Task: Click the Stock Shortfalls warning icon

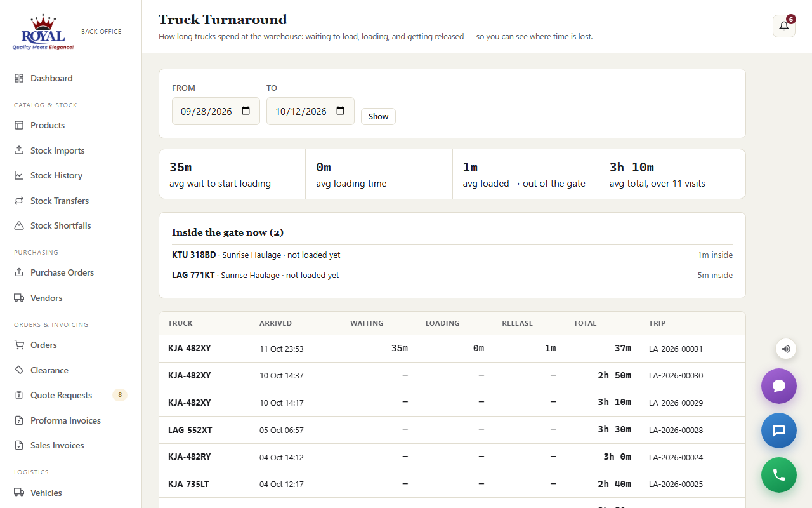Action: (x=19, y=225)
